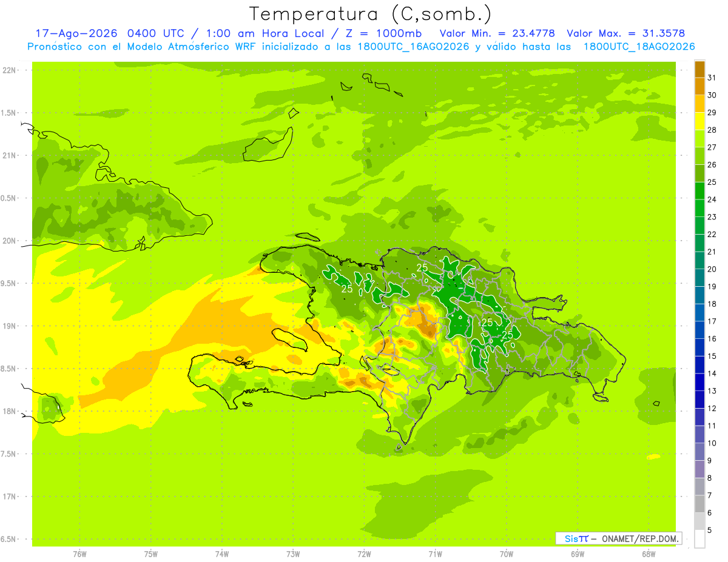This screenshot has height=562, width=728.
Task: Click the legend value '5'
Action: click(710, 530)
